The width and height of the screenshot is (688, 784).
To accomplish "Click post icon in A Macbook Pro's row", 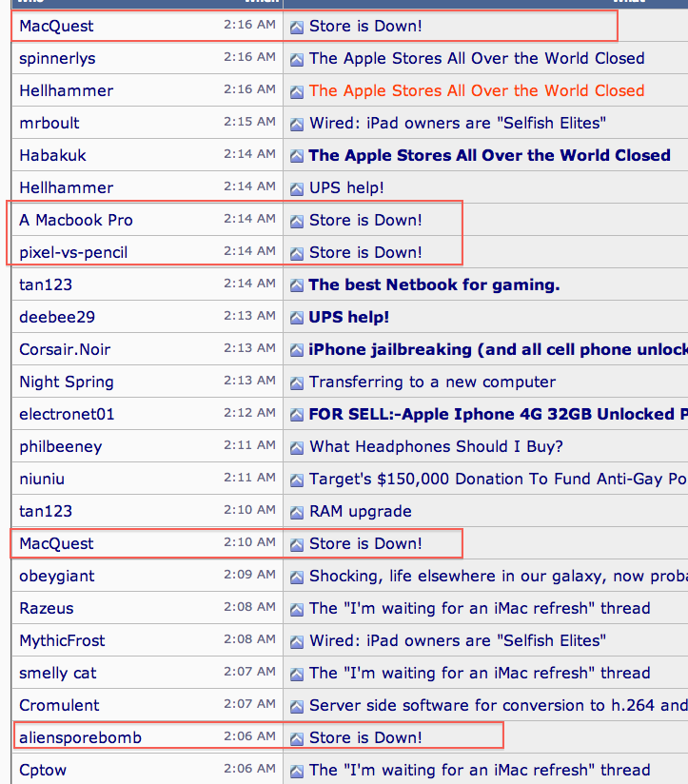I will 297,222.
